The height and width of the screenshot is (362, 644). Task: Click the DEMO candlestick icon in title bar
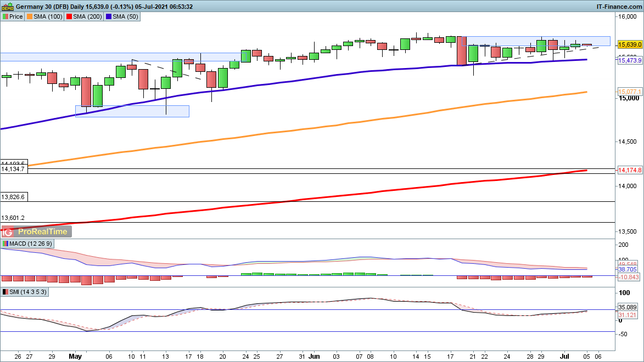8,7
